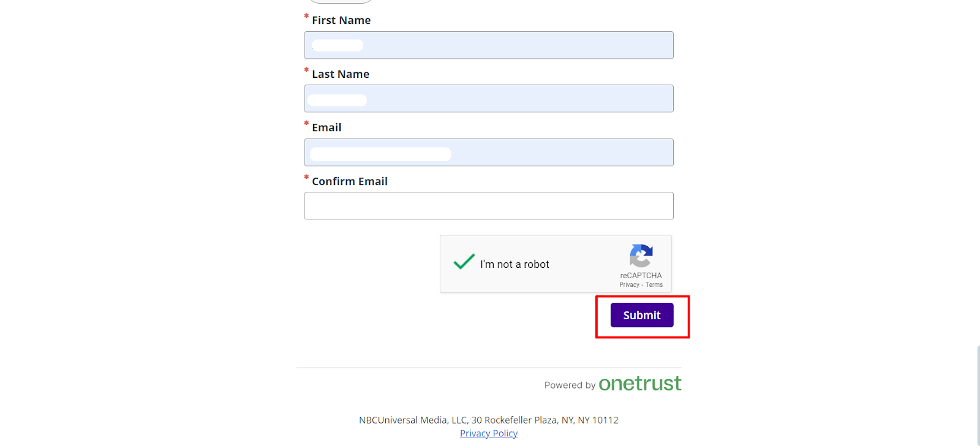Click the Confirm Email label text
Viewport: 980px width, 448px height.
point(350,181)
